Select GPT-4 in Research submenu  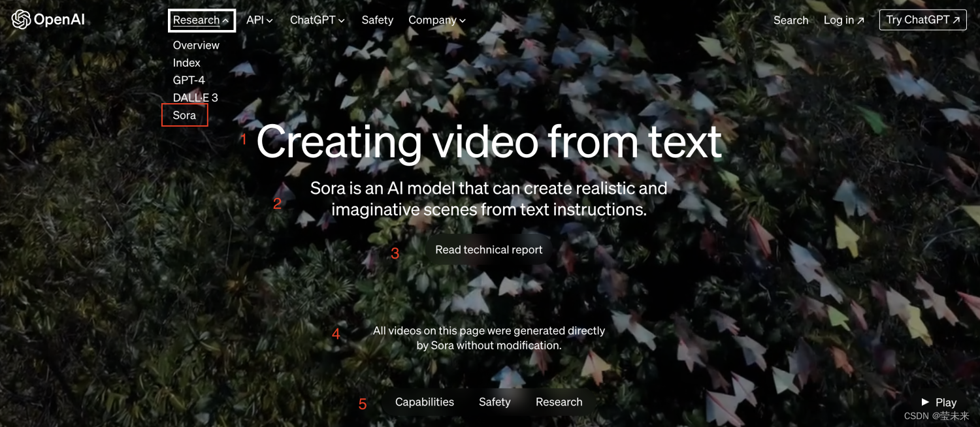[x=189, y=80]
